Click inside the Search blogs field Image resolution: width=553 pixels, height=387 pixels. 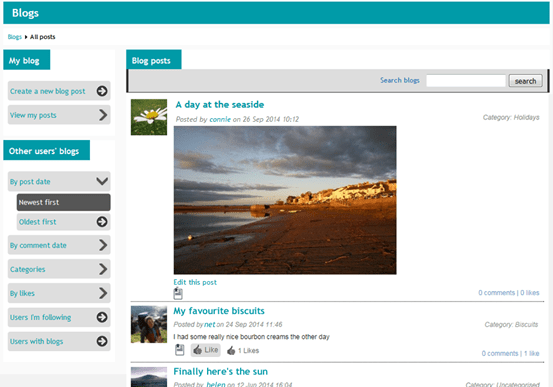click(466, 81)
